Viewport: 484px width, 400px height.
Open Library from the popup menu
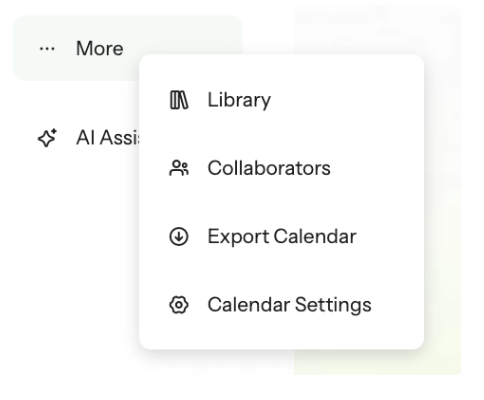click(x=282, y=100)
